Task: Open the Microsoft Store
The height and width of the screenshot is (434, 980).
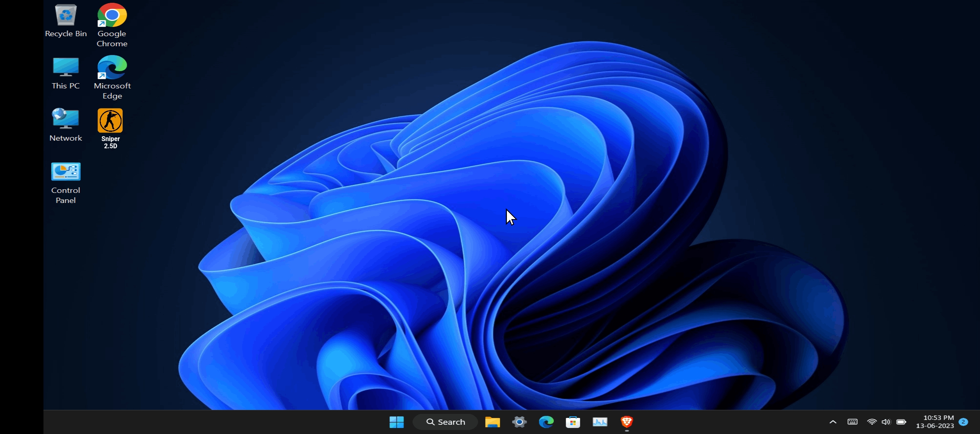Action: click(572, 422)
